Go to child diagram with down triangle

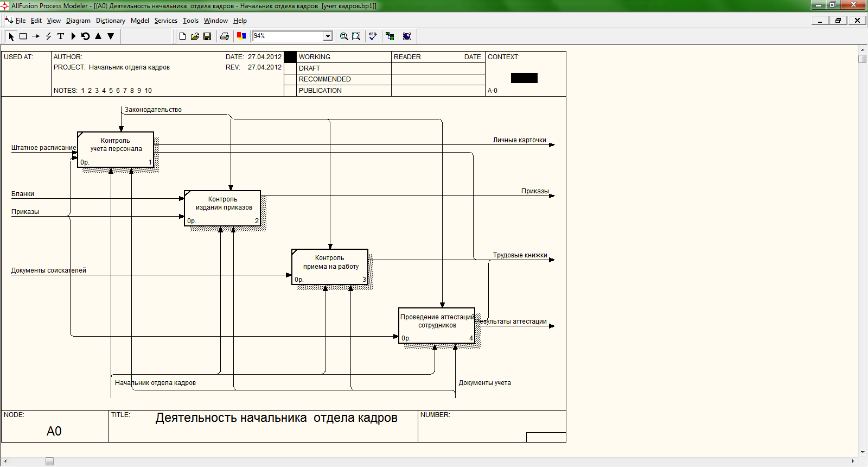(111, 36)
